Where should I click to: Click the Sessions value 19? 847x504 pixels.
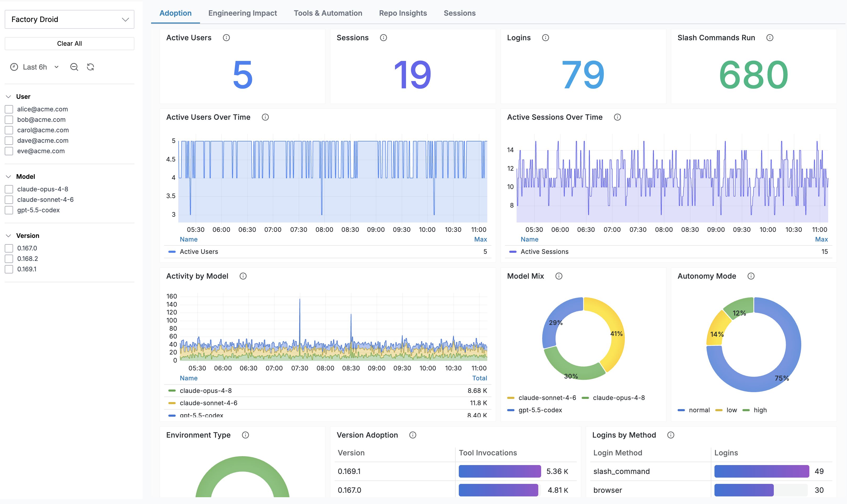[x=413, y=75]
